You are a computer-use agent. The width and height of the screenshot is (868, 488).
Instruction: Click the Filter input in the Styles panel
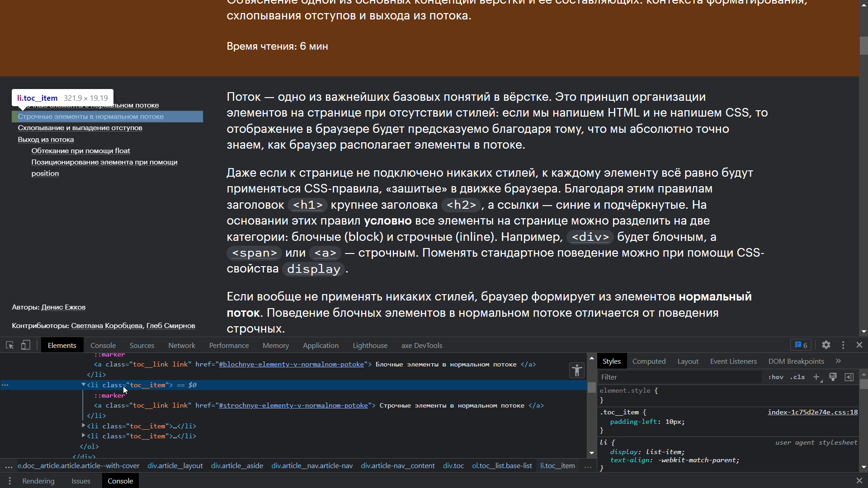pos(656,376)
